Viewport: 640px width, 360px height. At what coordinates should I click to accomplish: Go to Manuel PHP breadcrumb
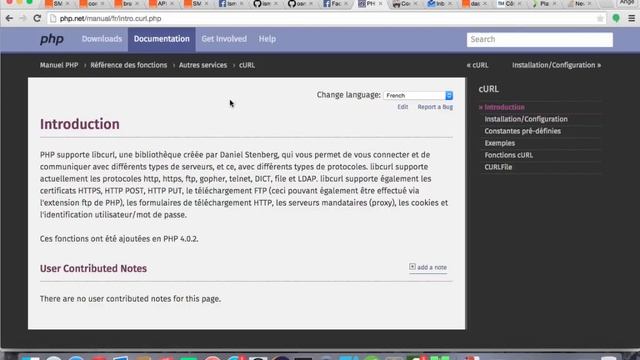click(59, 65)
